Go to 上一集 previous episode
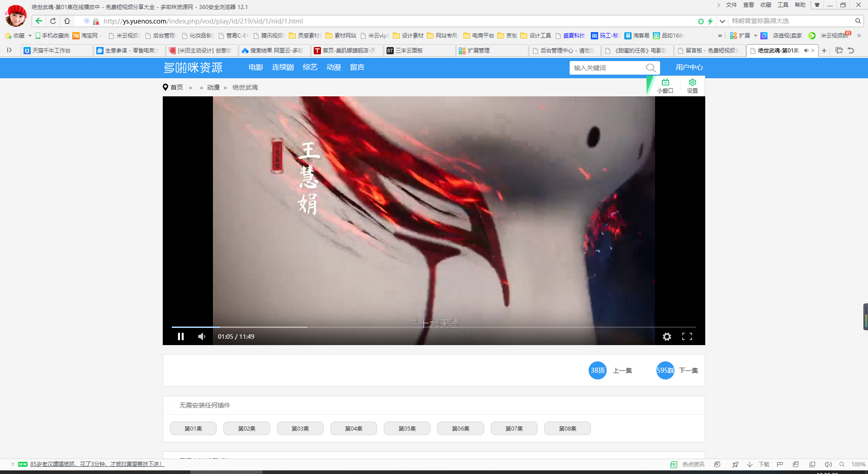The width and height of the screenshot is (868, 474). tap(623, 370)
